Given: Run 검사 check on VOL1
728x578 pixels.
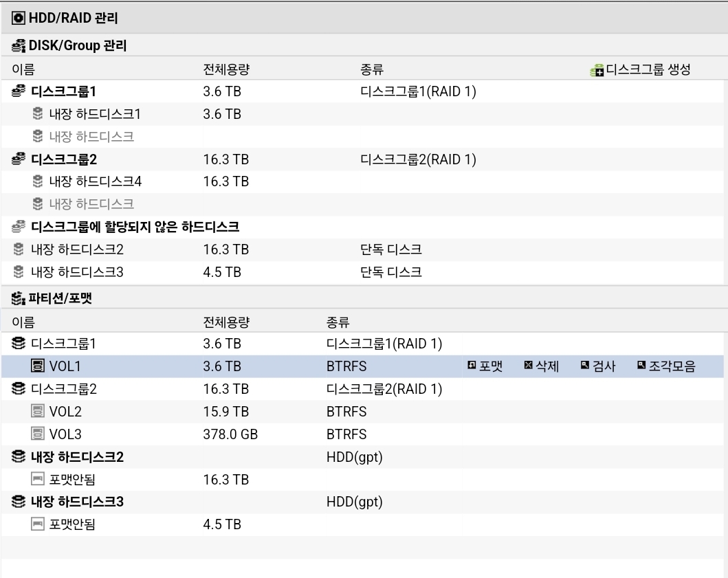Looking at the screenshot, I should 598,366.
